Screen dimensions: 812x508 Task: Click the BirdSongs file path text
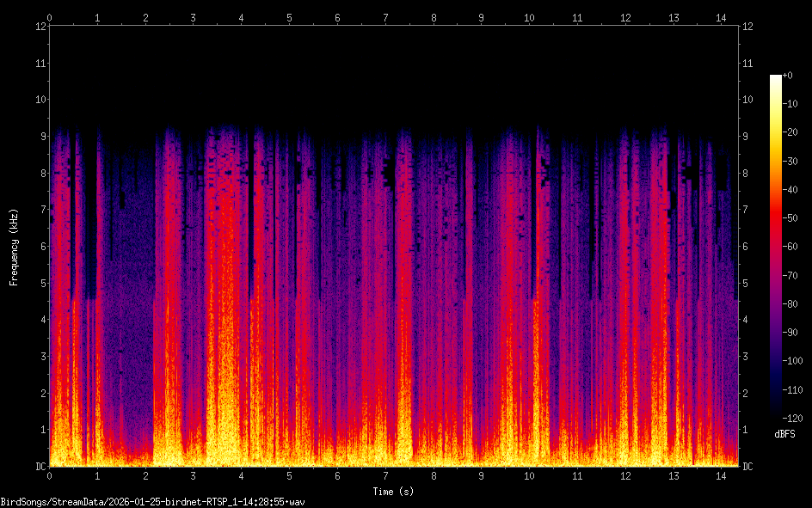(153, 501)
